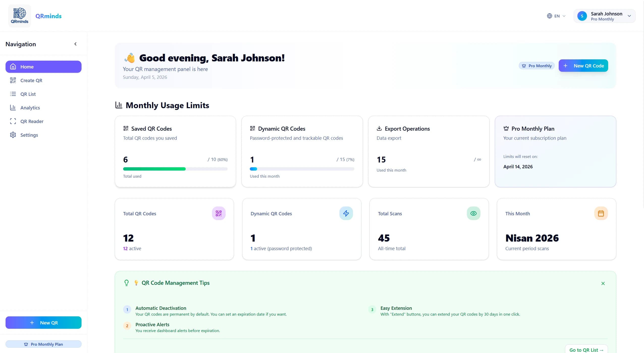Viewport: 644px width, 353px height.
Task: Open the EN language dropdown
Action: tap(556, 16)
